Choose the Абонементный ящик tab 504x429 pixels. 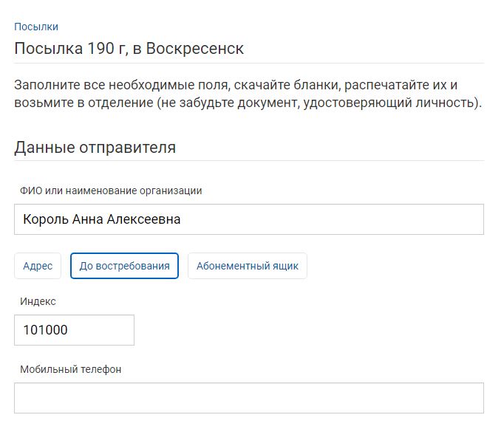click(x=247, y=266)
